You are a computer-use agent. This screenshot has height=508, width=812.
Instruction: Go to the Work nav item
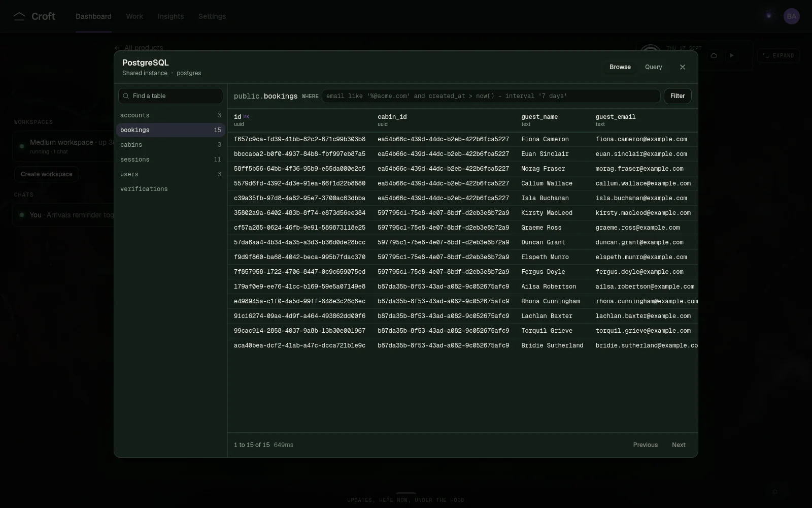click(134, 16)
